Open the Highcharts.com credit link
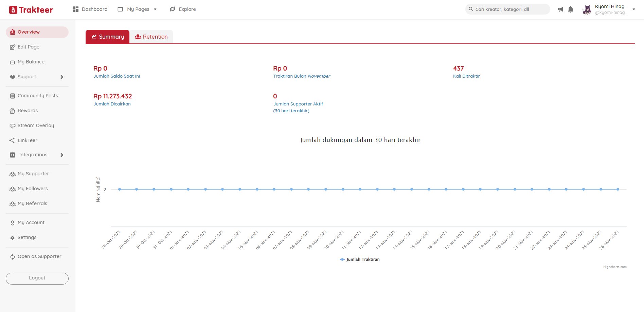644x312 pixels. point(615,267)
